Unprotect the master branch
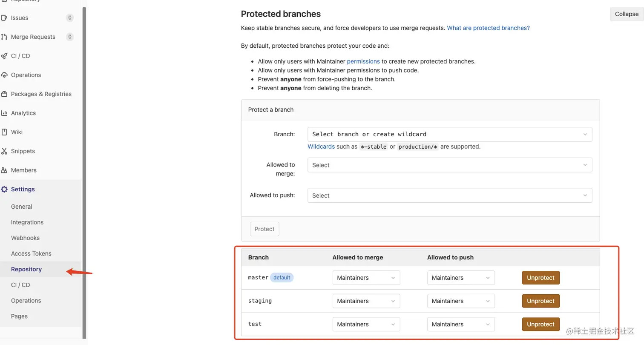The height and width of the screenshot is (345, 644). [540, 278]
